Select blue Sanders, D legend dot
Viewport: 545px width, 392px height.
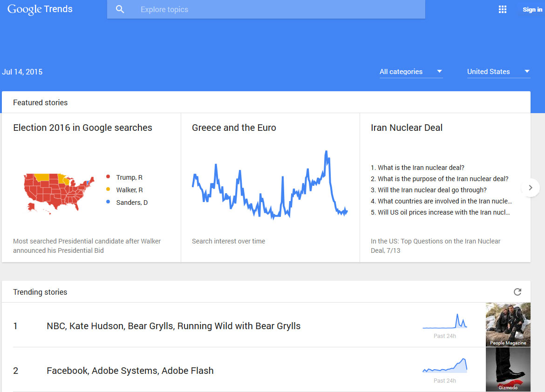click(x=108, y=202)
